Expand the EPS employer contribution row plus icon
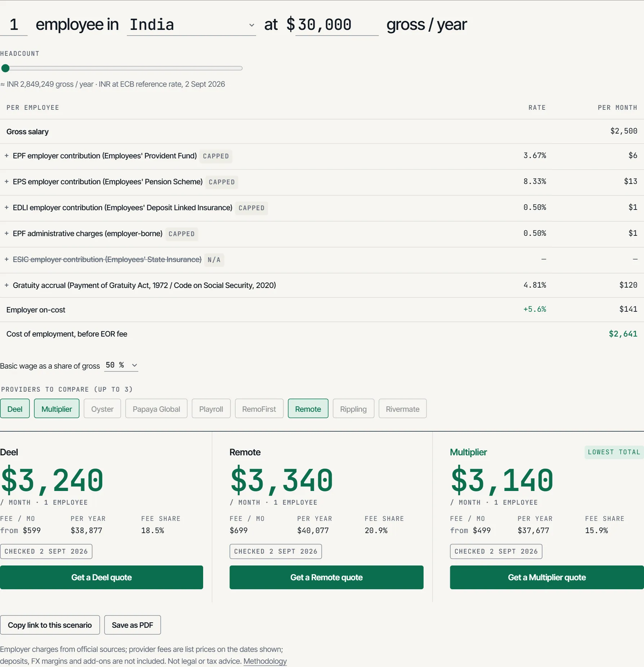 (6, 182)
